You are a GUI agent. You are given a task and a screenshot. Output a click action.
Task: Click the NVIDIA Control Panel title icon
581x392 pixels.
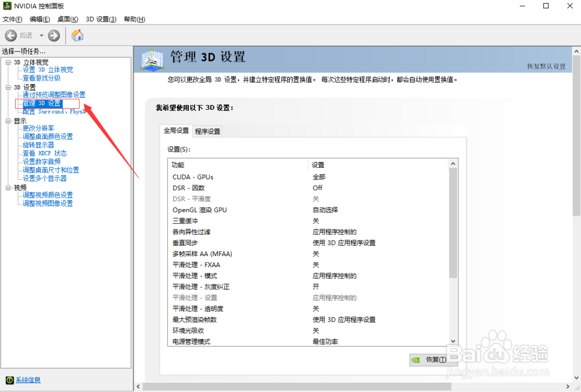pos(7,6)
